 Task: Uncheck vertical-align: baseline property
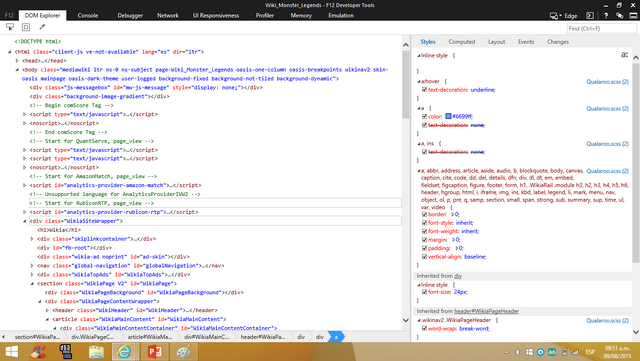(x=424, y=257)
